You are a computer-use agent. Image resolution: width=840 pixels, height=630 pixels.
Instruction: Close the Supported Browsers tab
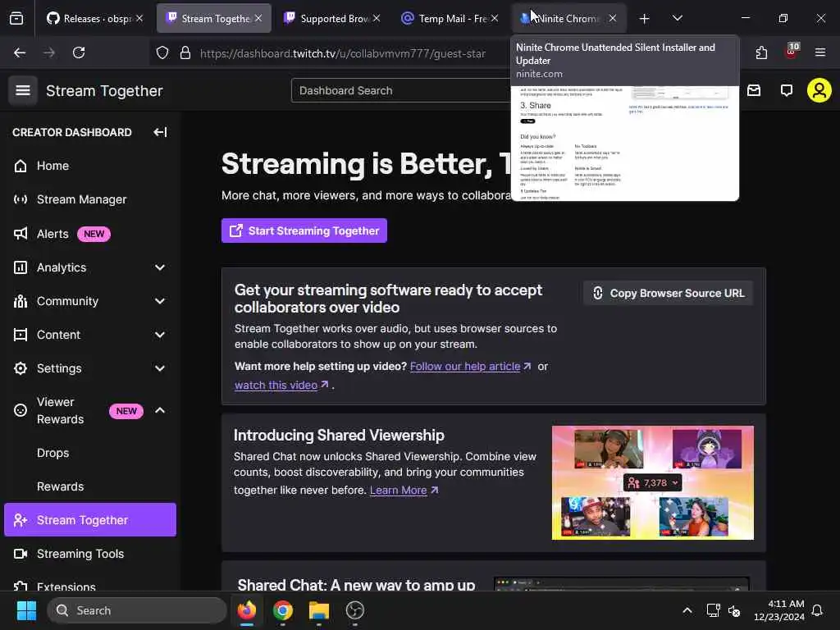pyautogui.click(x=377, y=18)
